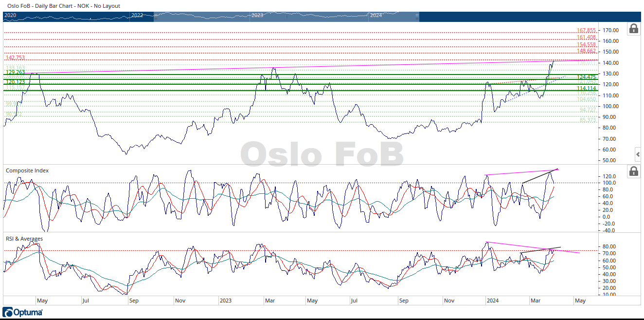Click the lock icon on the price chart pane
This screenshot has height=320, width=644.
tap(633, 29)
